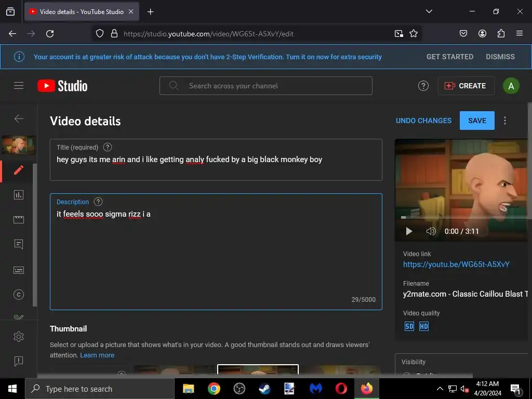Click the YouTube Studio logo
532x399 pixels.
point(62,86)
